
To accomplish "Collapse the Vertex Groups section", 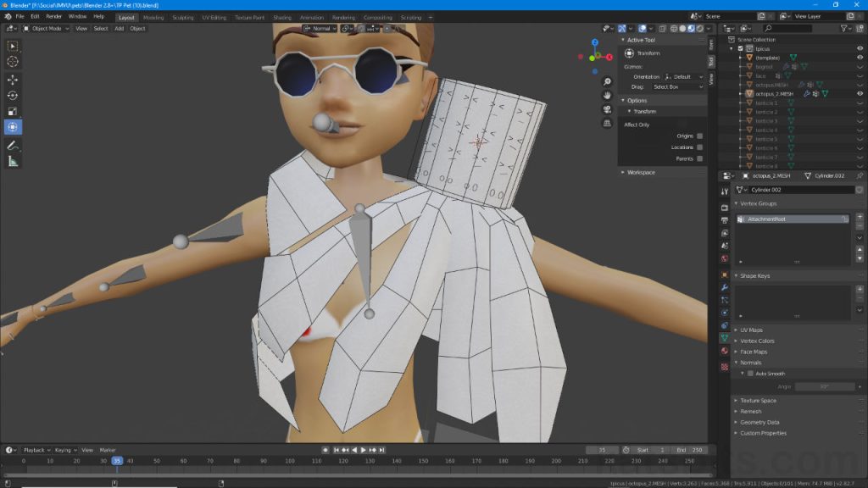I will 749,202.
